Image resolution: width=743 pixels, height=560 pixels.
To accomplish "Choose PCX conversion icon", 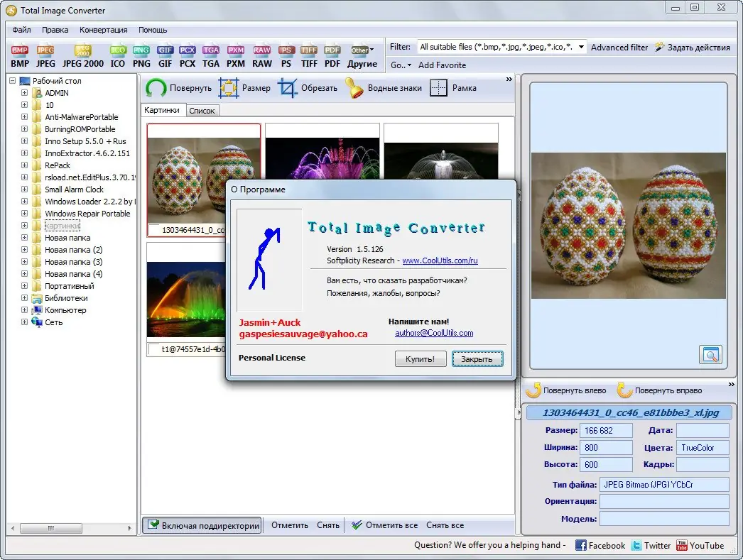I will (x=188, y=57).
